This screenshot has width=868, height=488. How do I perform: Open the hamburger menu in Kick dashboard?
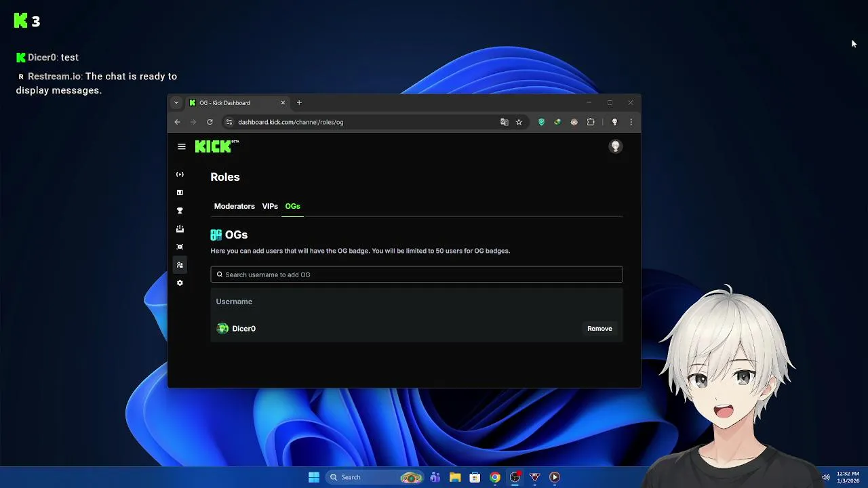click(181, 146)
